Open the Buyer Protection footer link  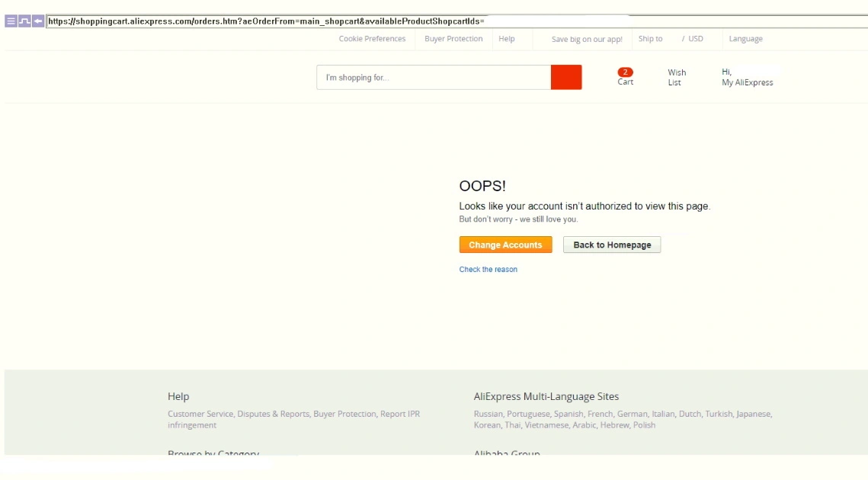pos(344,414)
